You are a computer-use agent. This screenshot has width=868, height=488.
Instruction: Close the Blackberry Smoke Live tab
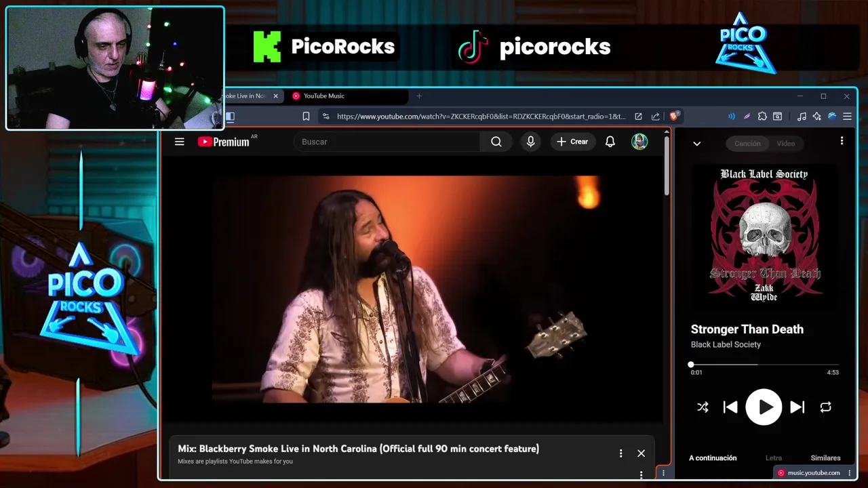(275, 96)
